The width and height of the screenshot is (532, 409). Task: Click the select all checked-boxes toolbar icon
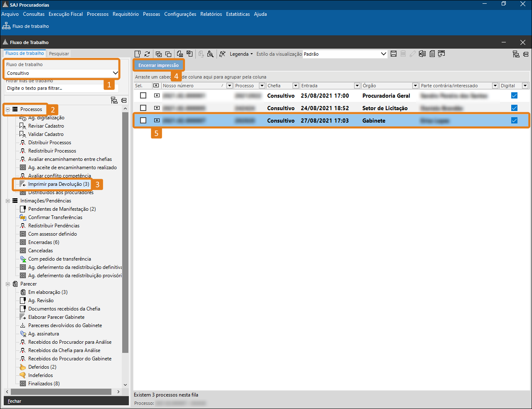click(159, 54)
